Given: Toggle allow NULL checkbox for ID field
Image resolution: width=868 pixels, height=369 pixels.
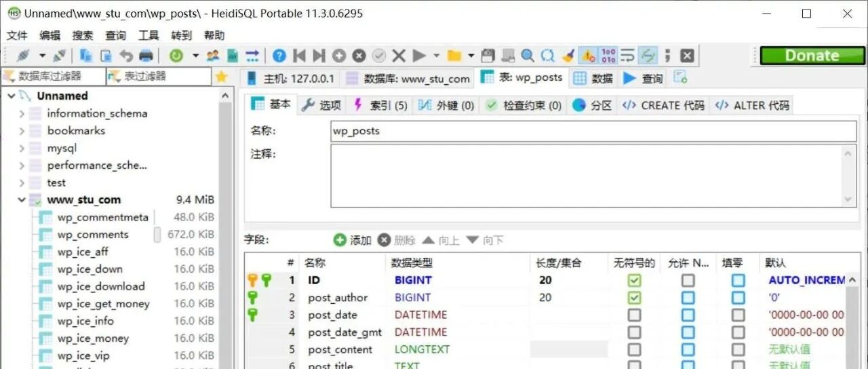Looking at the screenshot, I should pyautogui.click(x=688, y=280).
